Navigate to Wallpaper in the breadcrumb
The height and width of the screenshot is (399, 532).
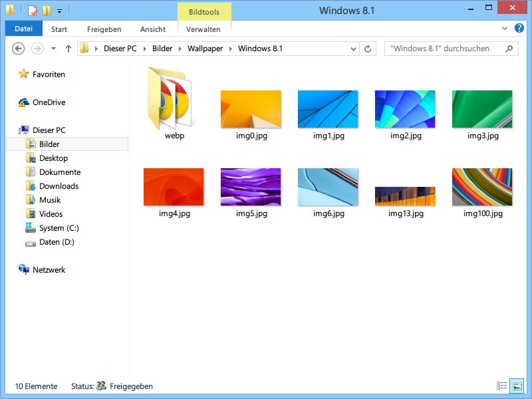tap(205, 49)
